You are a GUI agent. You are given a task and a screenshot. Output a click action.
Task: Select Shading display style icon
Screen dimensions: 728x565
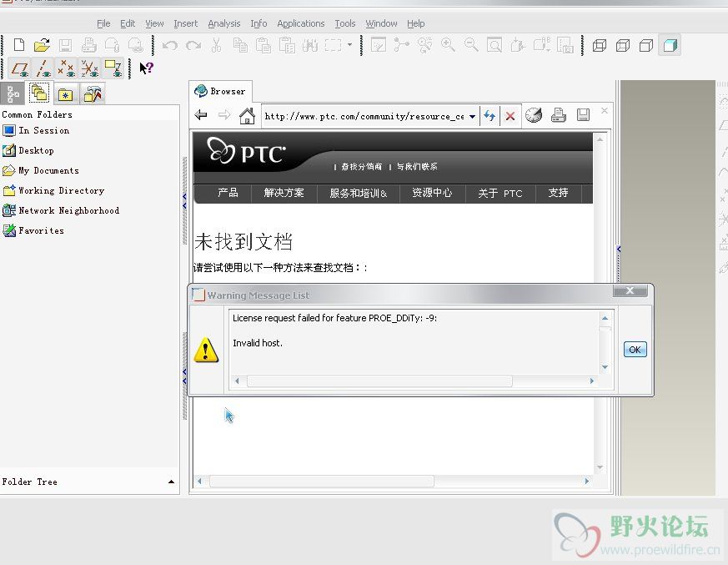pyautogui.click(x=670, y=45)
